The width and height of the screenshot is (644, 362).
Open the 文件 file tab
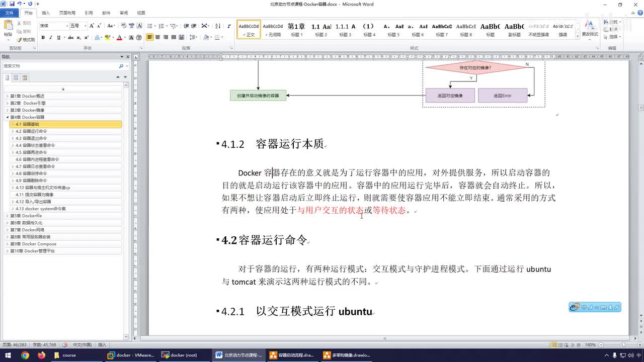9,13
